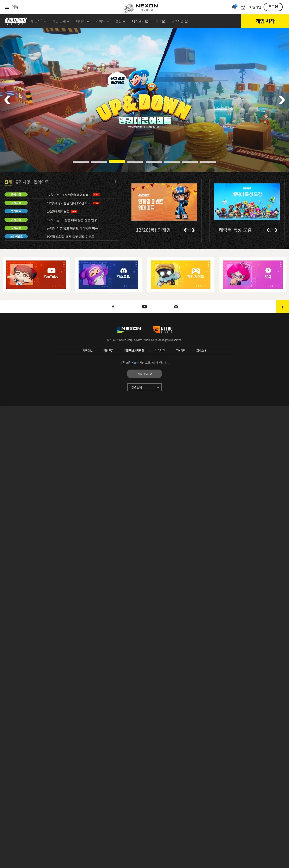Open external link icon beside 리그 menu
Viewport: 289px width, 868px height.
coord(163,22)
